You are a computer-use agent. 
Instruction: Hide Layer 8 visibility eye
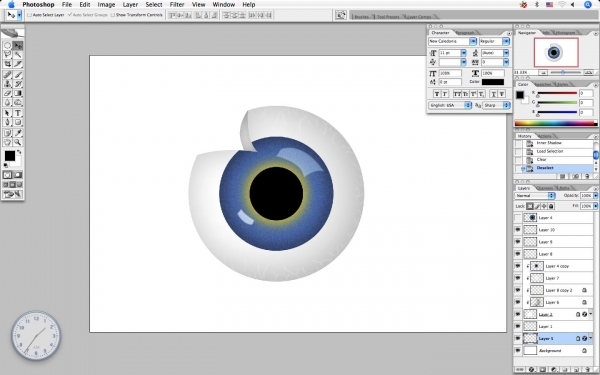(x=517, y=254)
